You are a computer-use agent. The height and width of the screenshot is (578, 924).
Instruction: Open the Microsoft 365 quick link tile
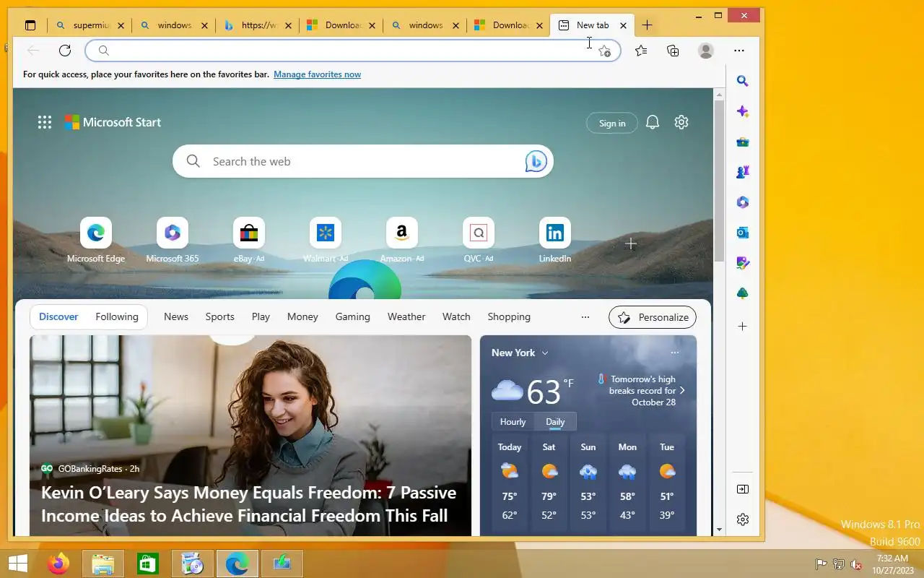(x=173, y=240)
